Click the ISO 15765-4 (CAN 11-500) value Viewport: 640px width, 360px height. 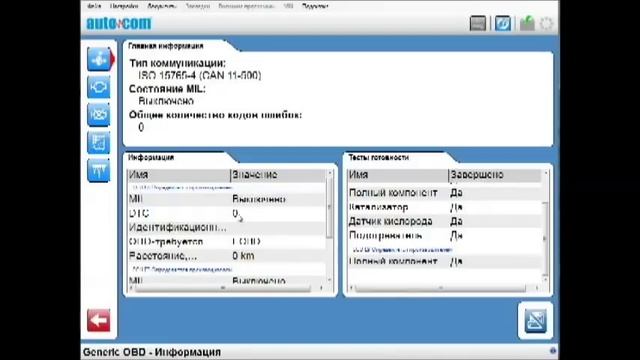coord(200,76)
